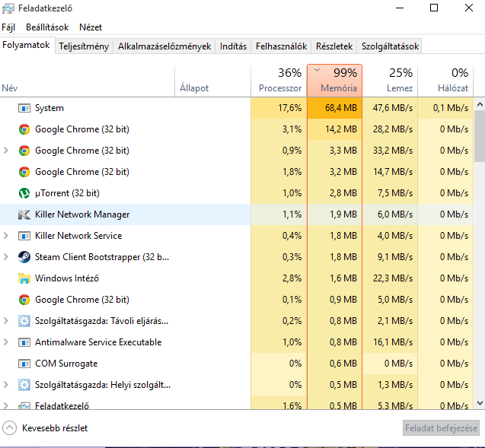Click the Killer Network Service icon

click(24, 236)
